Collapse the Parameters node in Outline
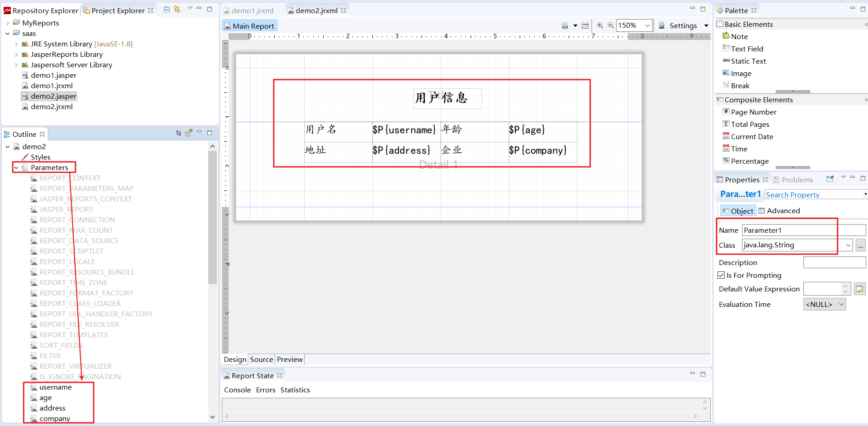The width and height of the screenshot is (868, 426). (x=16, y=167)
